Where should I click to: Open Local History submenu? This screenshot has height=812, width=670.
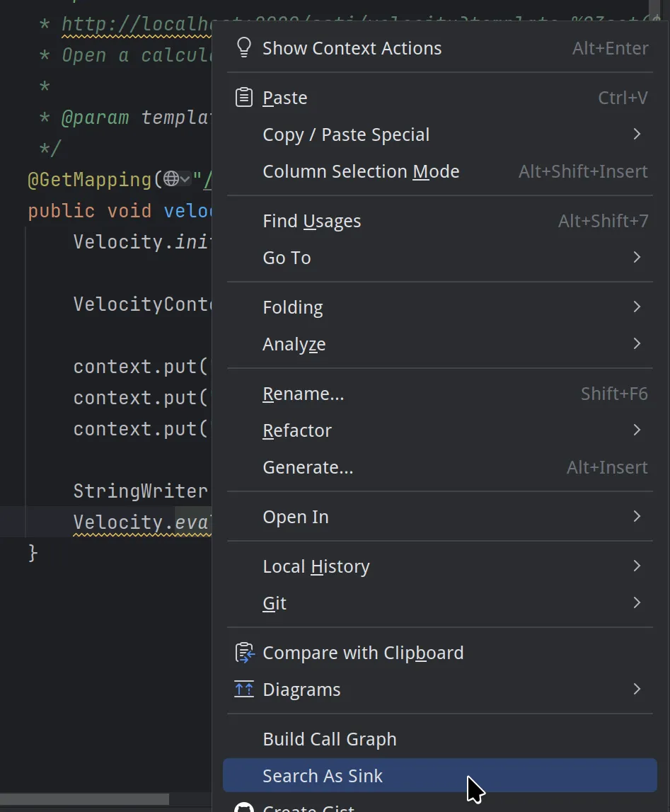(x=316, y=566)
